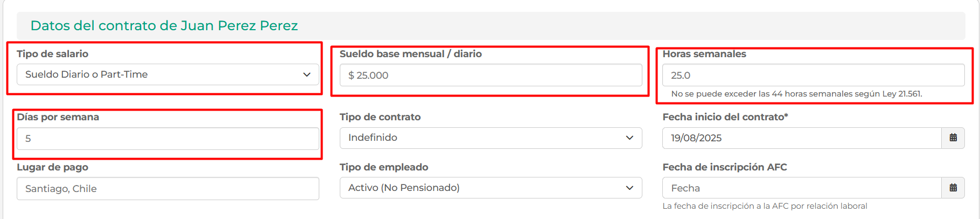Click the AFC inscripción por relación laboral hint
The image size is (980, 219).
(765, 206)
